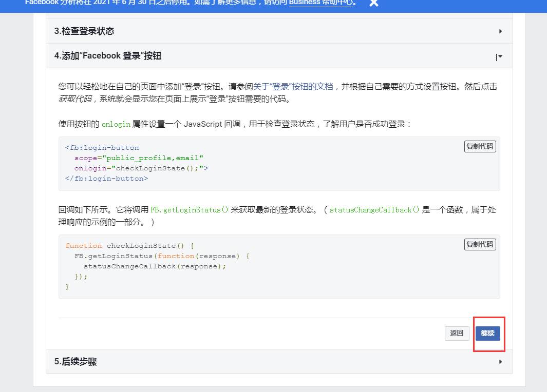Click the italic 获取代码 text
The width and height of the screenshot is (547, 392).
point(74,99)
